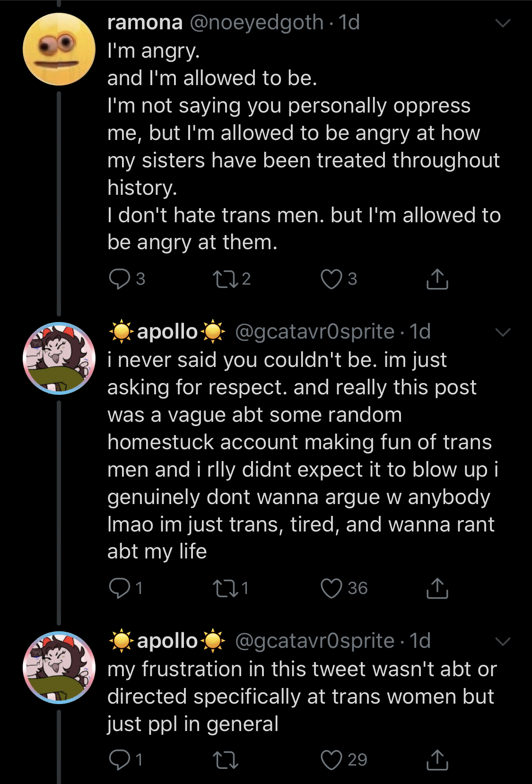This screenshot has width=532, height=784.
Task: Reply to ramona's "I'm angry" tweet
Action: pos(119,279)
